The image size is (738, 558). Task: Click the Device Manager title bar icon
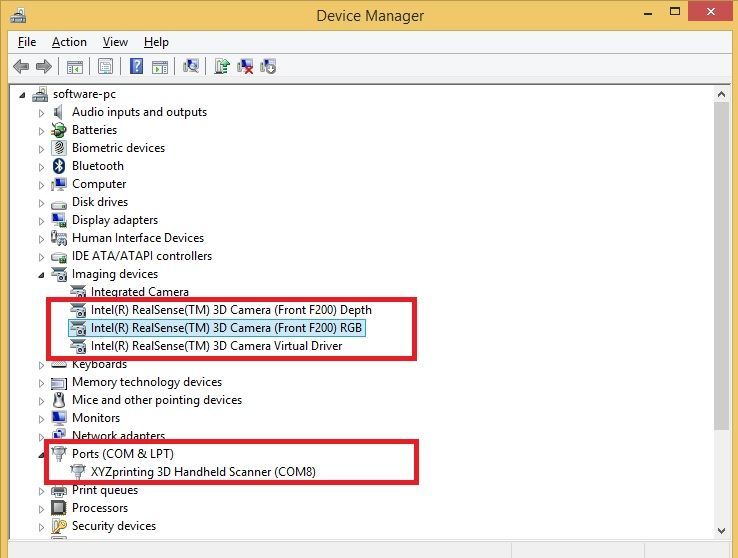pos(18,16)
